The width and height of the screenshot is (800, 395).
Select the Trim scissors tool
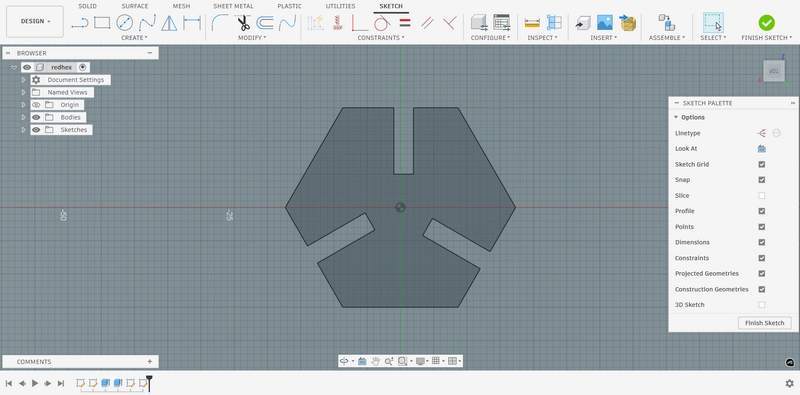[x=243, y=22]
